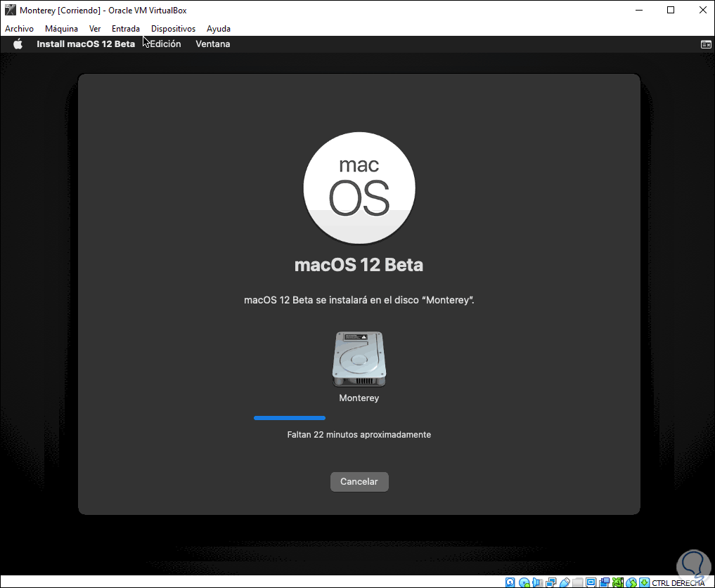Screen dimensions: 715x588
Task: Open the Entrada menu
Action: point(125,28)
